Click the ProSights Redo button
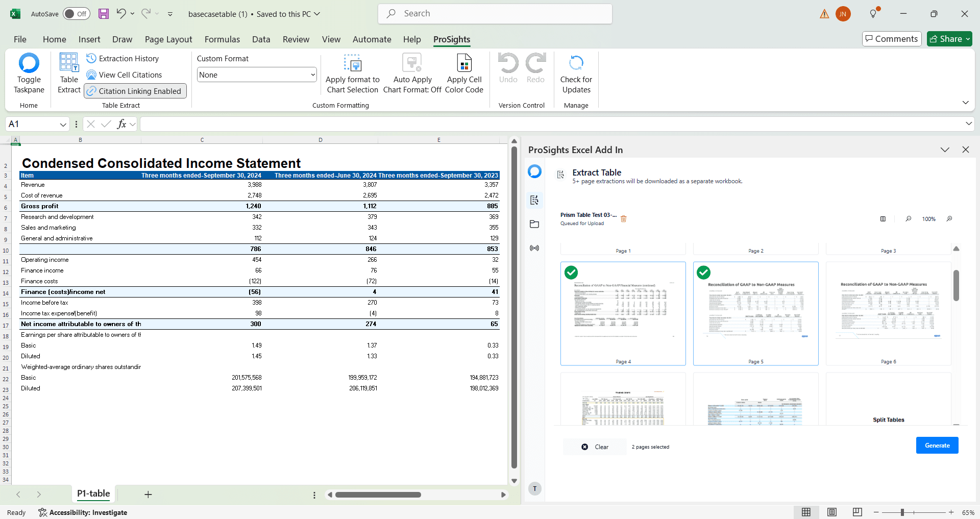Viewport: 980px width, 519px height. pyautogui.click(x=535, y=69)
